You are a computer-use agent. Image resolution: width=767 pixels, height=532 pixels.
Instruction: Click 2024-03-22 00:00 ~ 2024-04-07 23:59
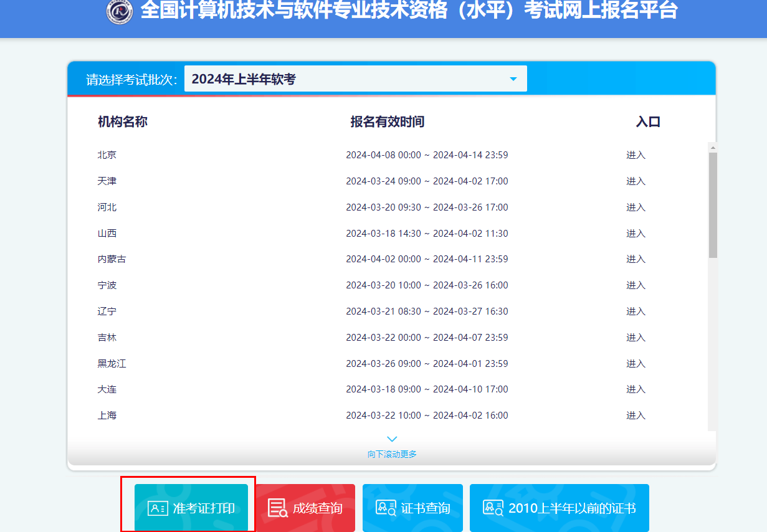point(427,338)
